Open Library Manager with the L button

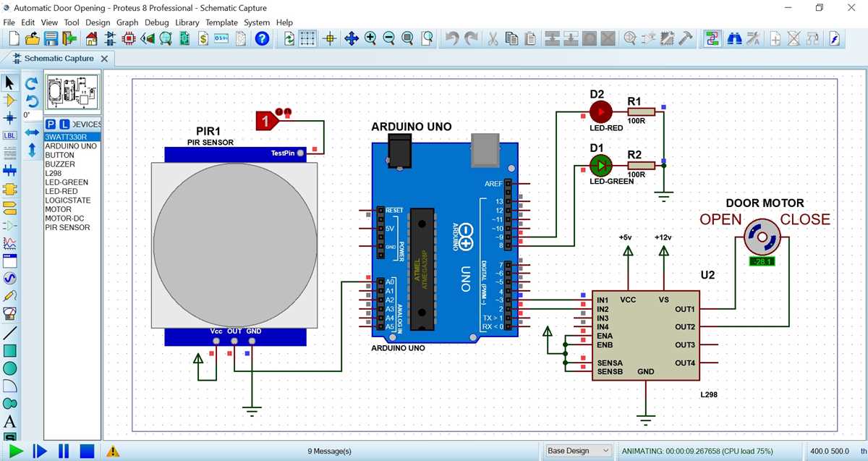[64, 124]
